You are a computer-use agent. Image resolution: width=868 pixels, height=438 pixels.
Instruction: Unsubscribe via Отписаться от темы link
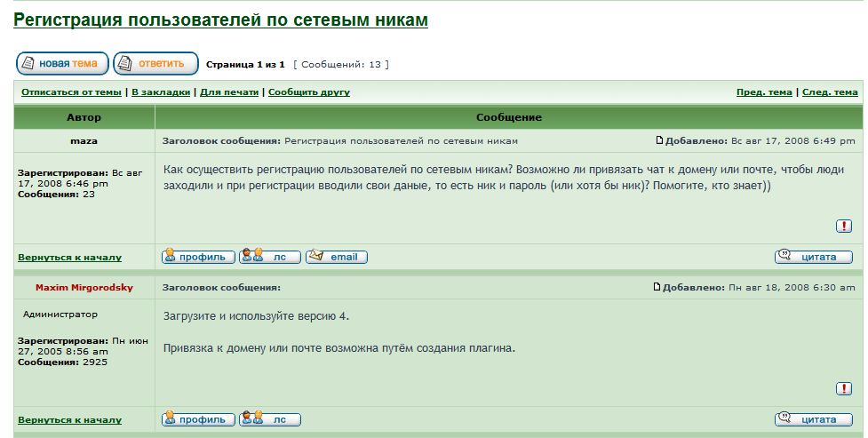(71, 92)
